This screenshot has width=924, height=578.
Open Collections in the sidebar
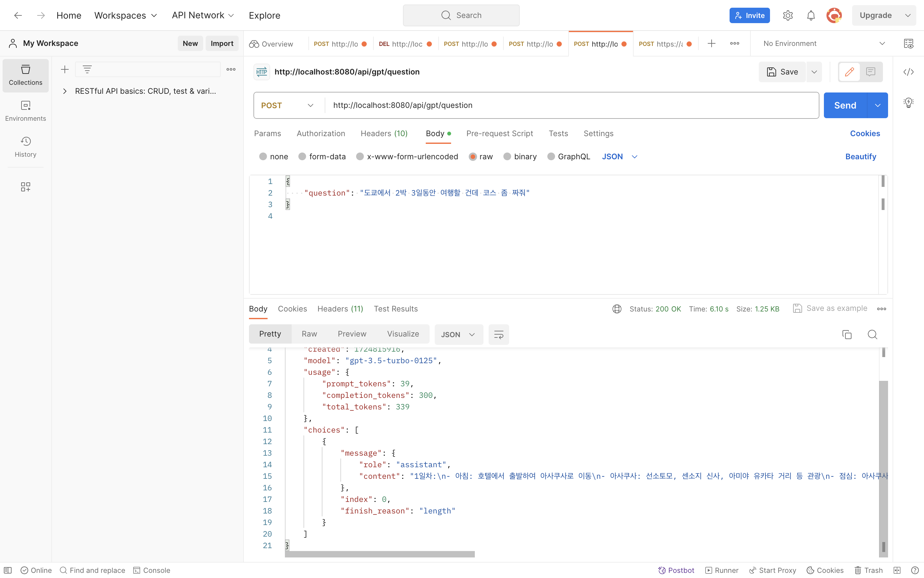click(x=26, y=75)
